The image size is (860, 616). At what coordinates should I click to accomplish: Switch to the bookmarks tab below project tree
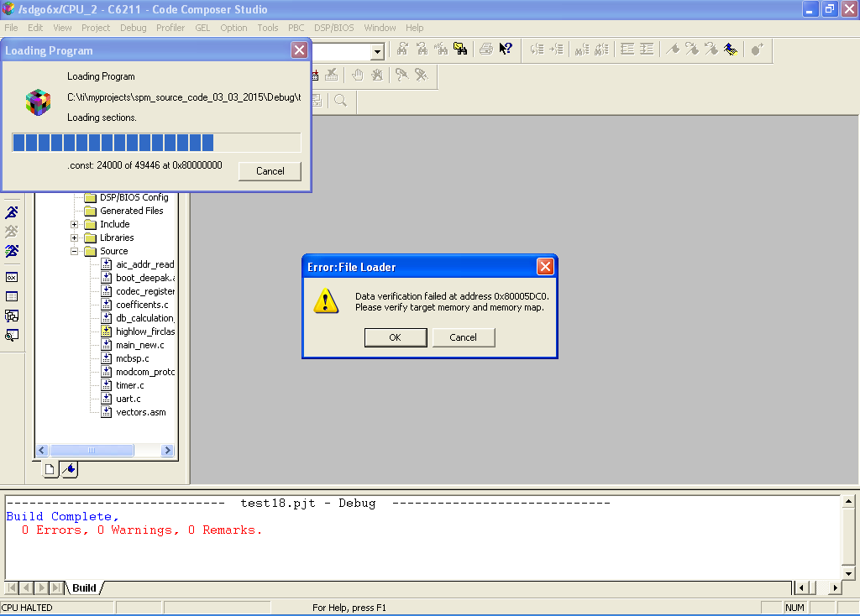coord(69,469)
